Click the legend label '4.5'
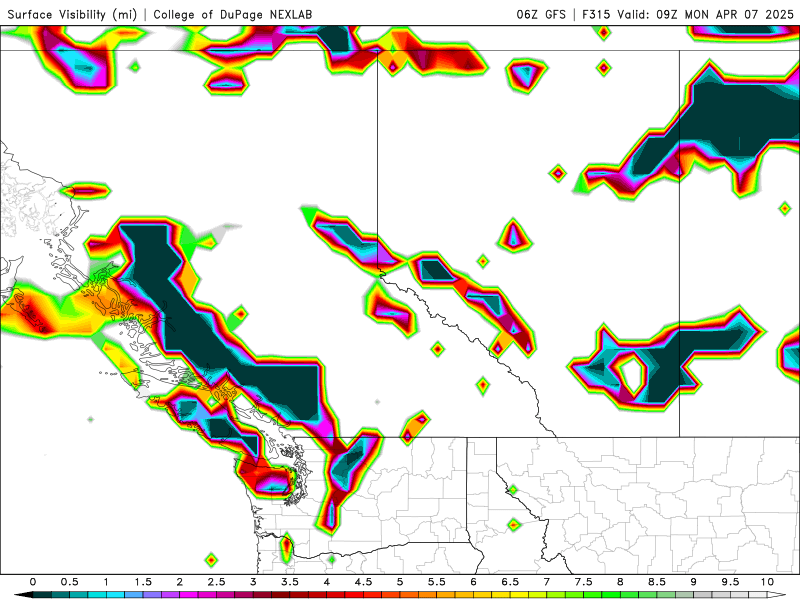Image resolution: width=800 pixels, height=600 pixels. [x=363, y=582]
